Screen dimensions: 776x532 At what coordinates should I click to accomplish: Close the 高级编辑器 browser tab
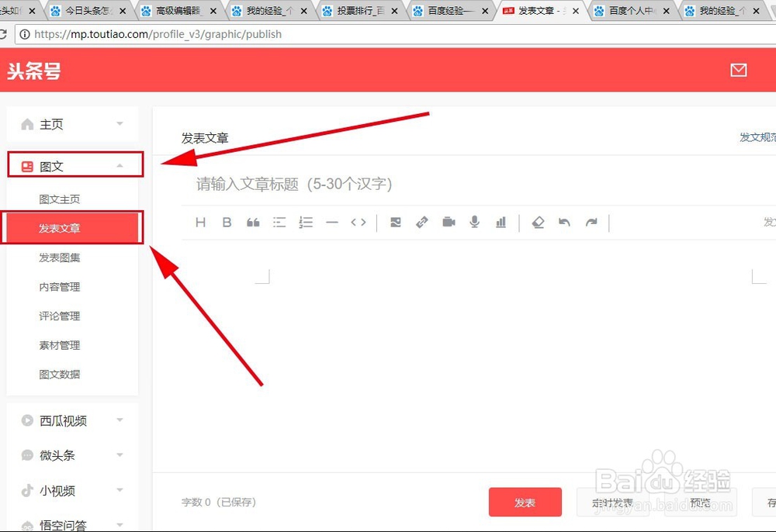pos(213,11)
